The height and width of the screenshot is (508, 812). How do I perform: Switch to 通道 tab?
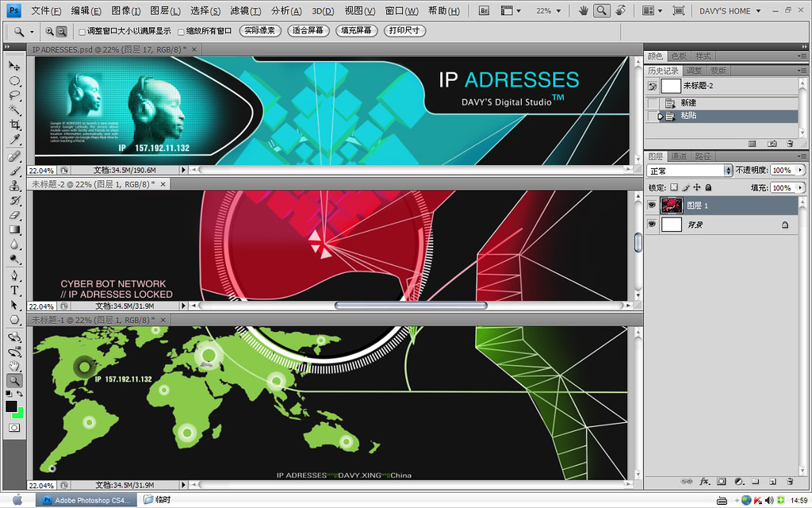coord(679,156)
